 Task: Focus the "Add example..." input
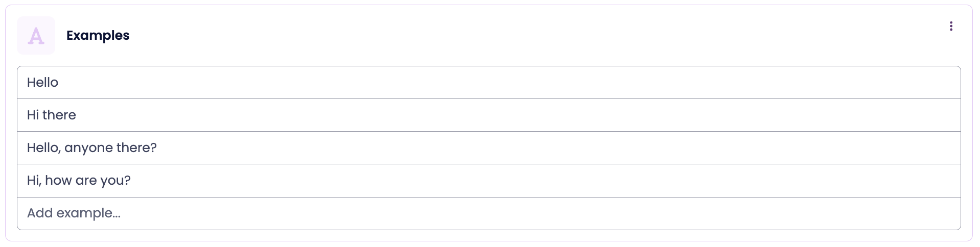tap(488, 213)
